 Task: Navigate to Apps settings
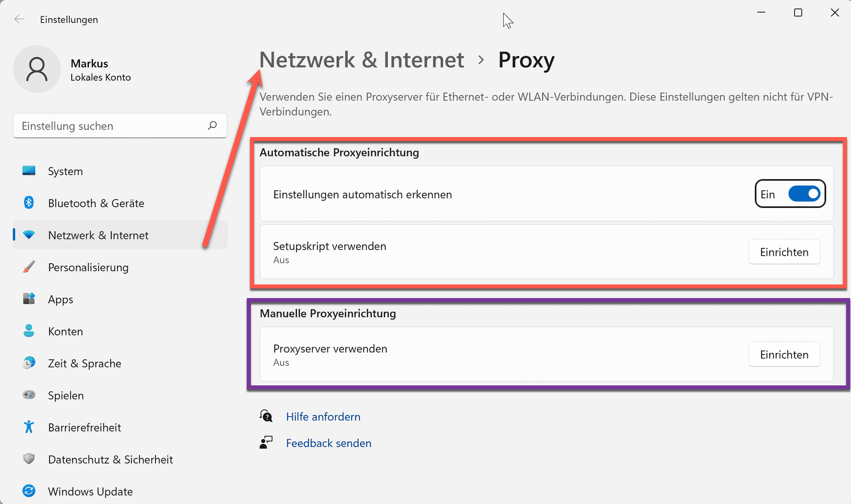click(x=60, y=299)
